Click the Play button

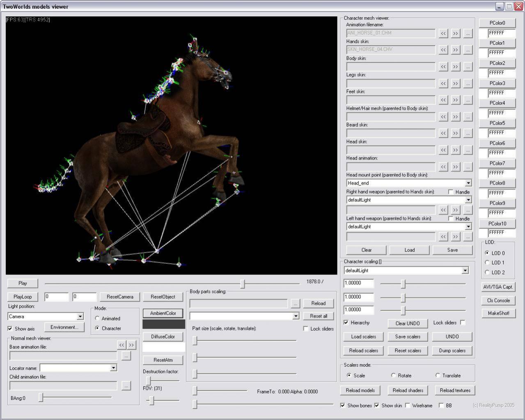(23, 283)
